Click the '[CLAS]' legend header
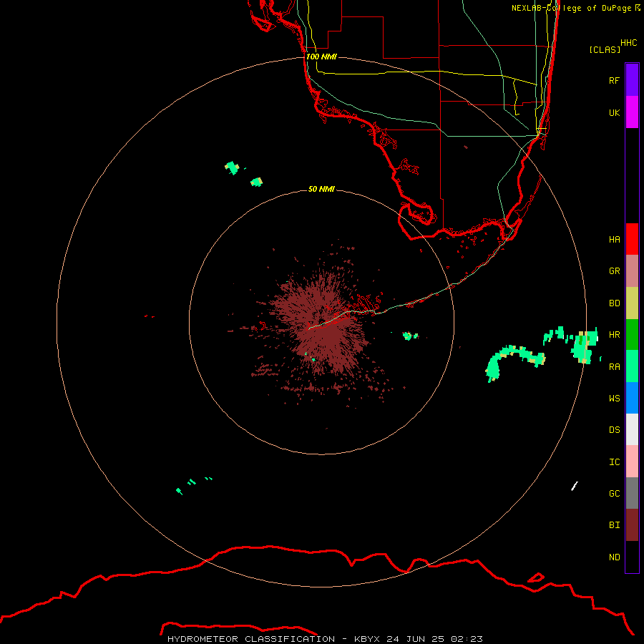 (605, 49)
